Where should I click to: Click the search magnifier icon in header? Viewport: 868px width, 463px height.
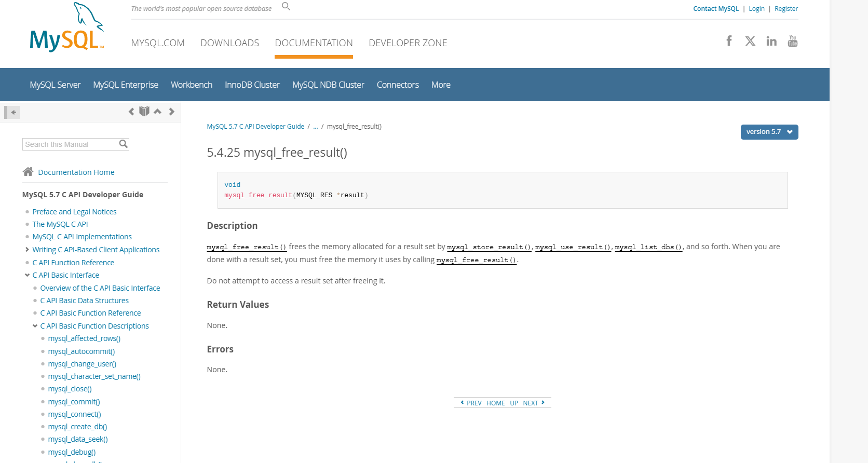coord(286,6)
